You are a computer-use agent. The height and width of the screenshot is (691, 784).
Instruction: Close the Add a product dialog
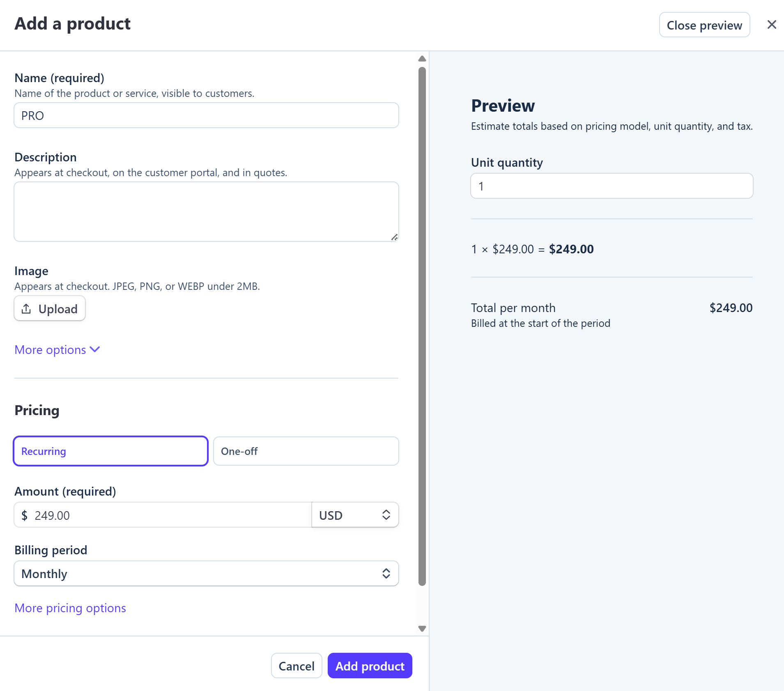772,25
